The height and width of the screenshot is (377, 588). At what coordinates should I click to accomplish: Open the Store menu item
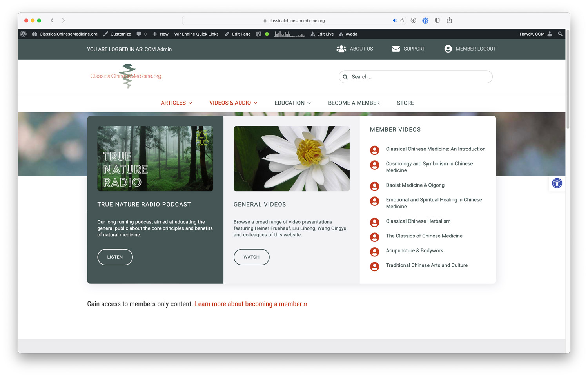coord(405,103)
